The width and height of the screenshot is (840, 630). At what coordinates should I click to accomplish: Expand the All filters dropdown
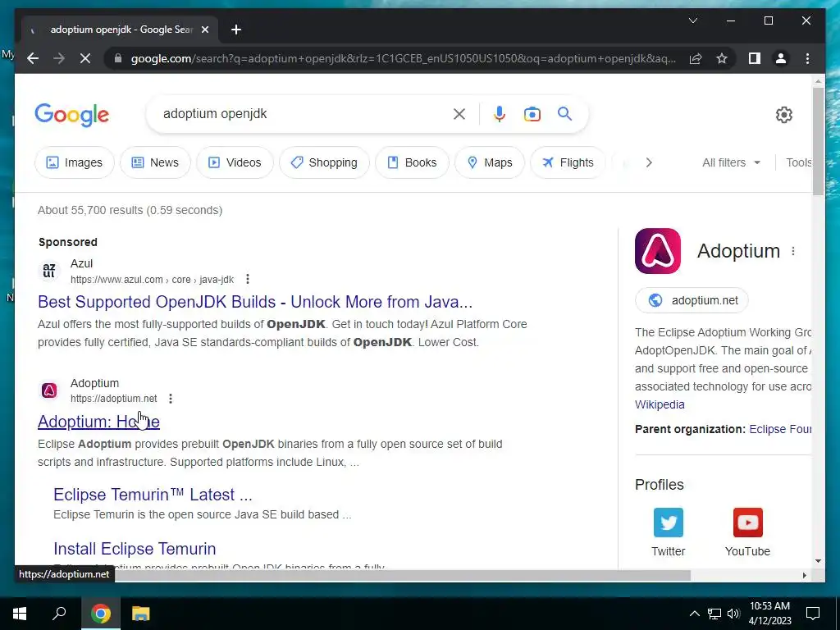731,162
